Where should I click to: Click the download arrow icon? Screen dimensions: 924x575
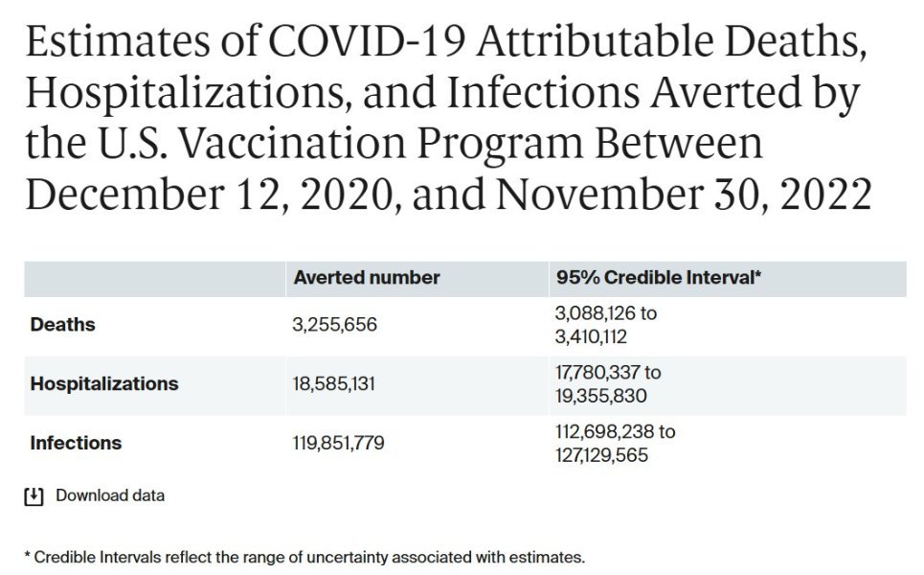coord(34,496)
